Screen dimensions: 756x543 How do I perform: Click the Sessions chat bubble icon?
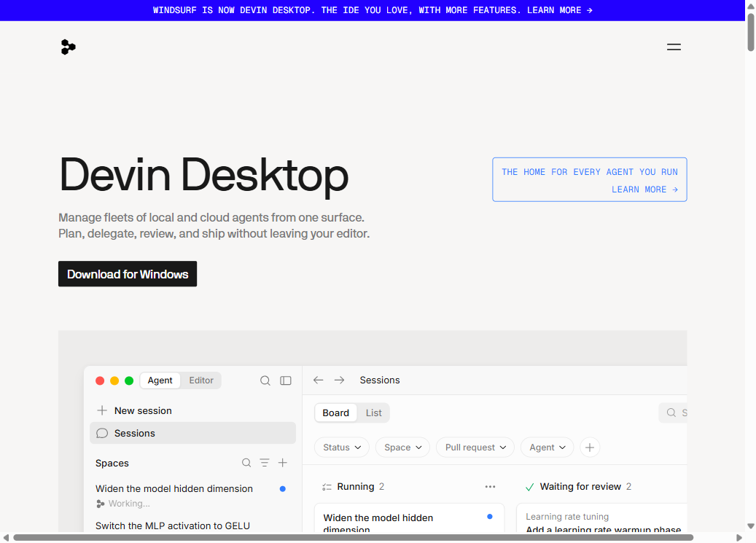(102, 433)
